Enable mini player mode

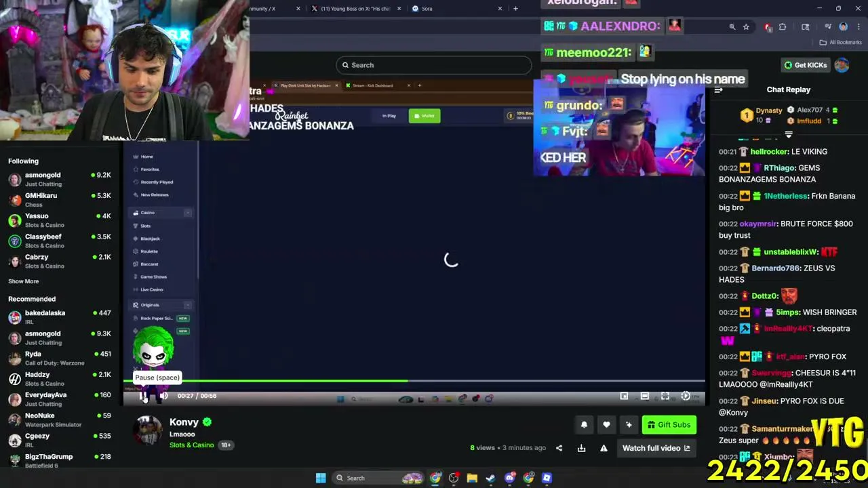624,396
